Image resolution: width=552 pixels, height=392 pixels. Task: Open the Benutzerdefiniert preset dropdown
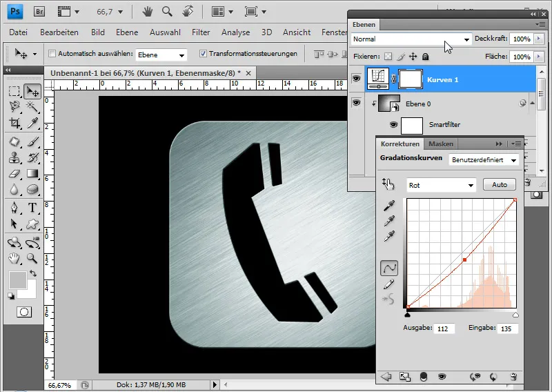tap(484, 160)
